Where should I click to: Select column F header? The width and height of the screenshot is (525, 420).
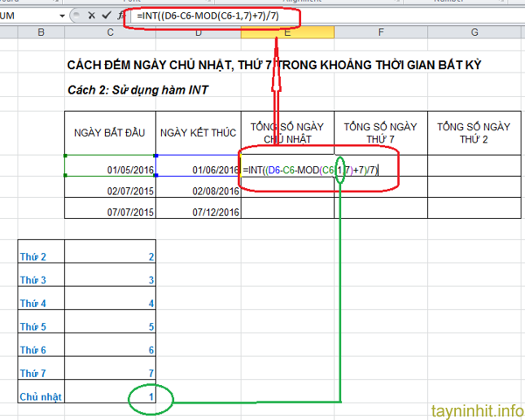(381, 32)
